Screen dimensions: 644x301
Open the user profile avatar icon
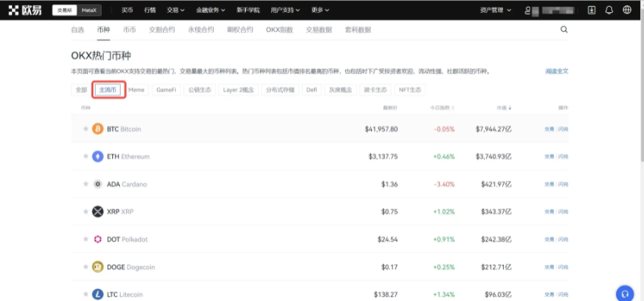pyautogui.click(x=528, y=11)
